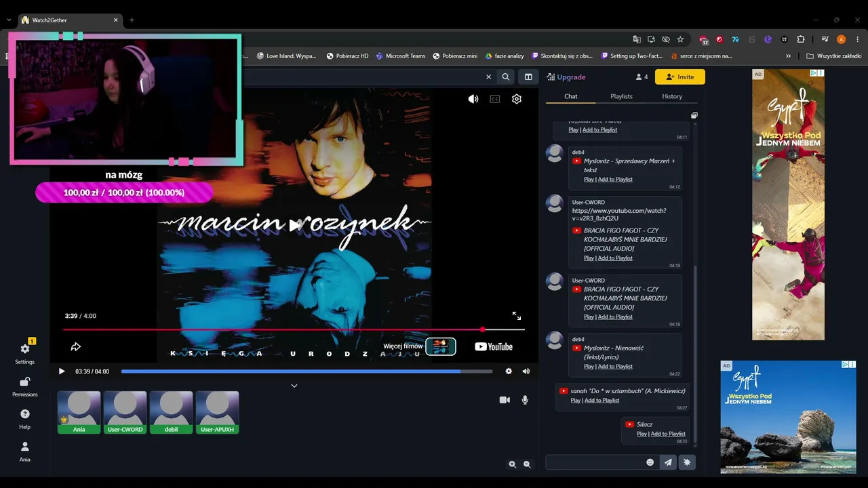Click the Google Translate icon in address bar
The height and width of the screenshot is (488, 868).
(x=637, y=39)
